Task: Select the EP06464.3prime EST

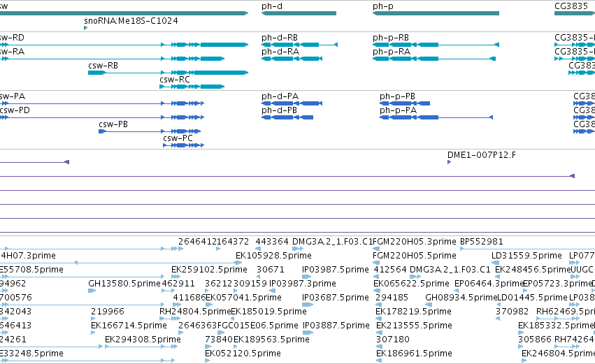Action: point(489,284)
